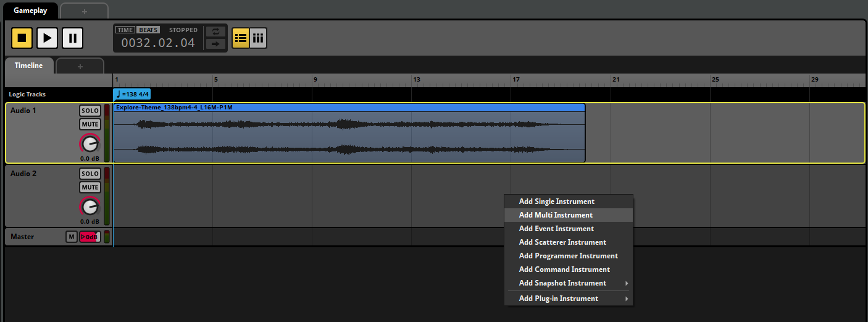Click the Master track 0dB fader

pos(90,237)
